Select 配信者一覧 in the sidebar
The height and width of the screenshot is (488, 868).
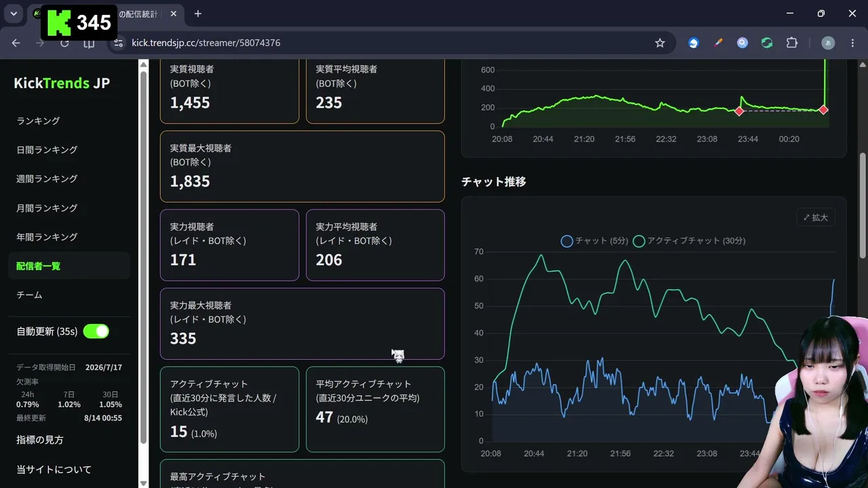click(x=69, y=266)
